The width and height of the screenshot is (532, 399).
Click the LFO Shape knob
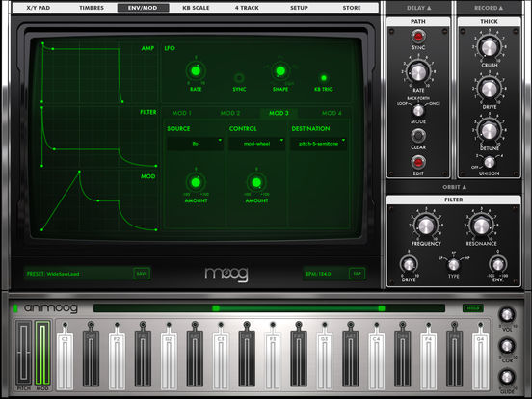click(x=280, y=71)
